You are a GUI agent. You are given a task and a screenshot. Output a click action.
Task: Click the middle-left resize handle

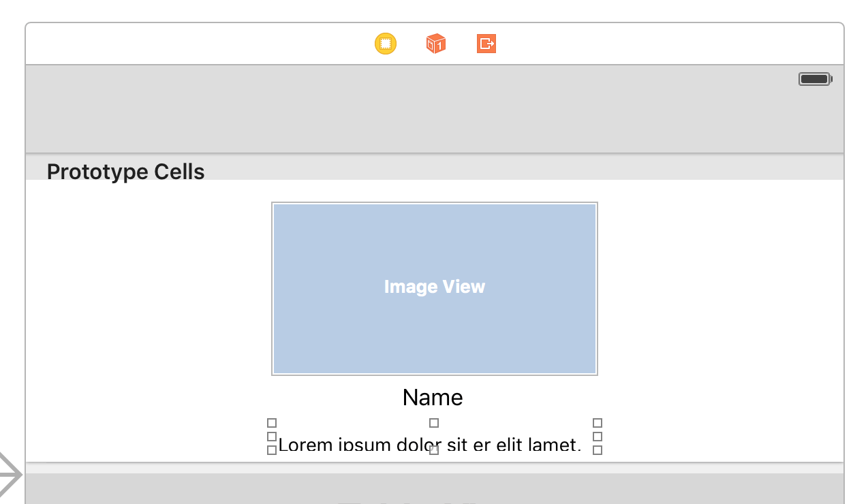(272, 437)
